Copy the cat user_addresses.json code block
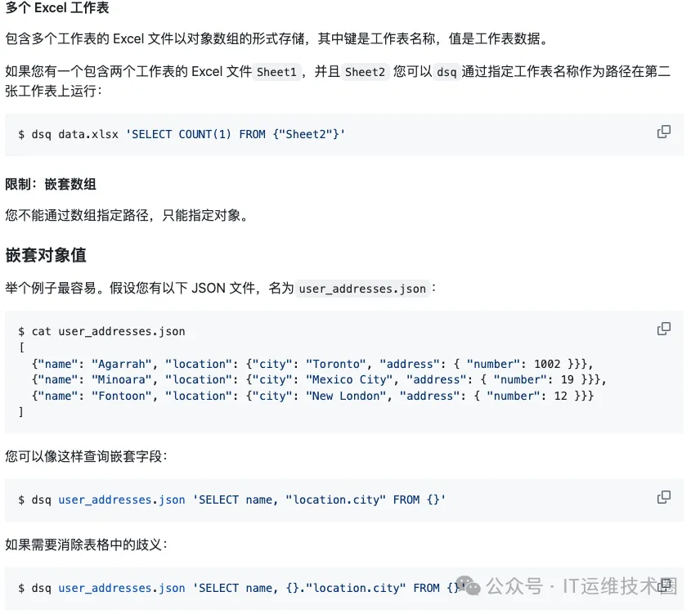 click(664, 329)
